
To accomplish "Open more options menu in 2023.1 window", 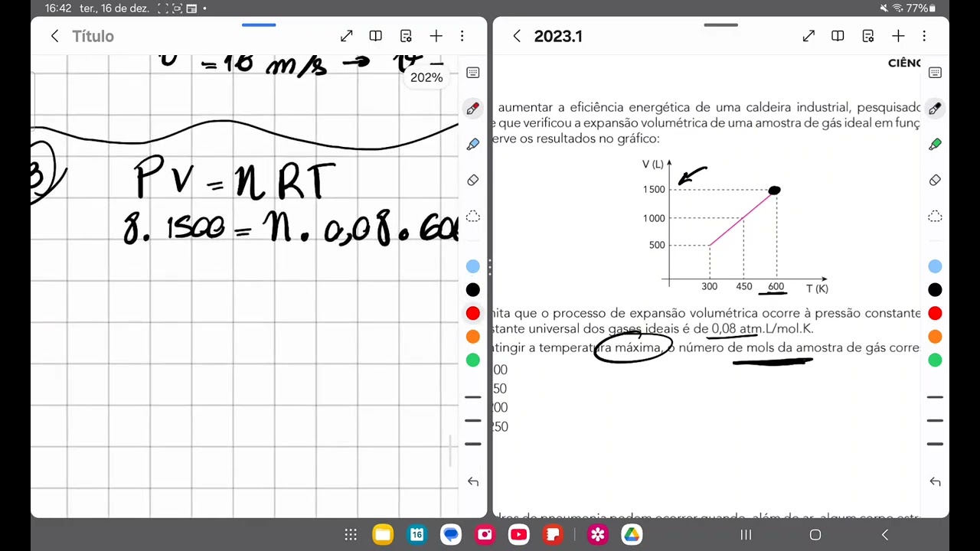I will coord(924,36).
